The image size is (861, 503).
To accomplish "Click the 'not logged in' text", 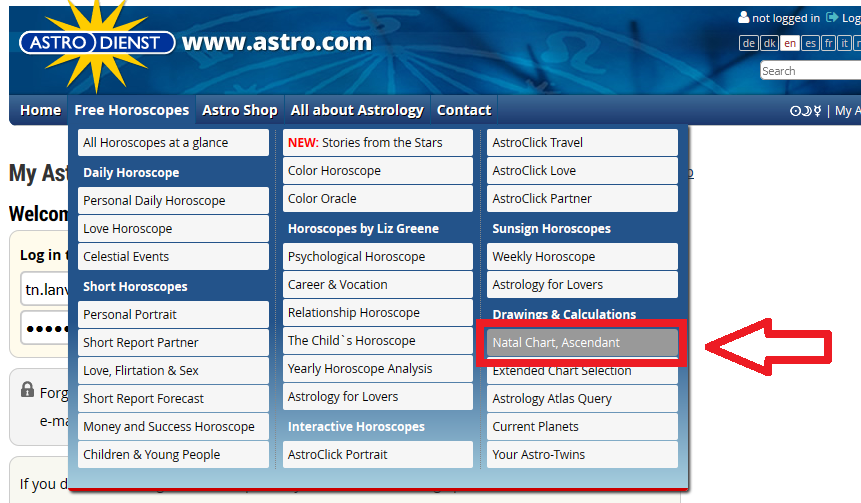I will pos(786,18).
